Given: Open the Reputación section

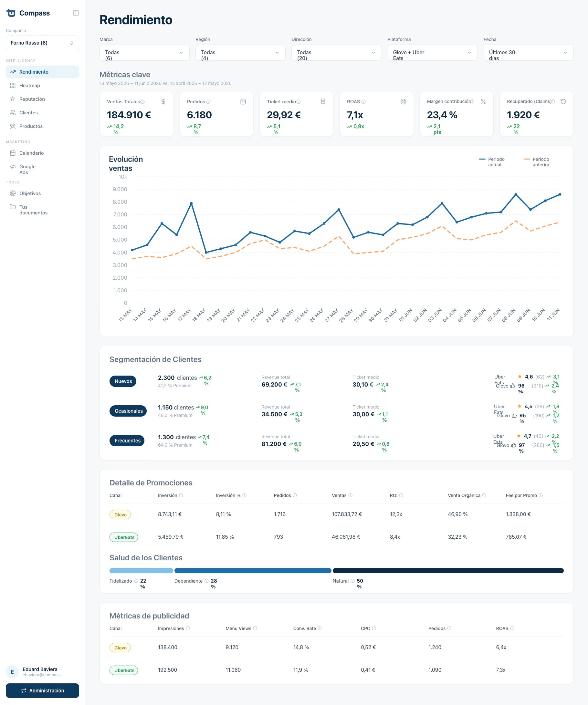Looking at the screenshot, I should (x=42, y=99).
